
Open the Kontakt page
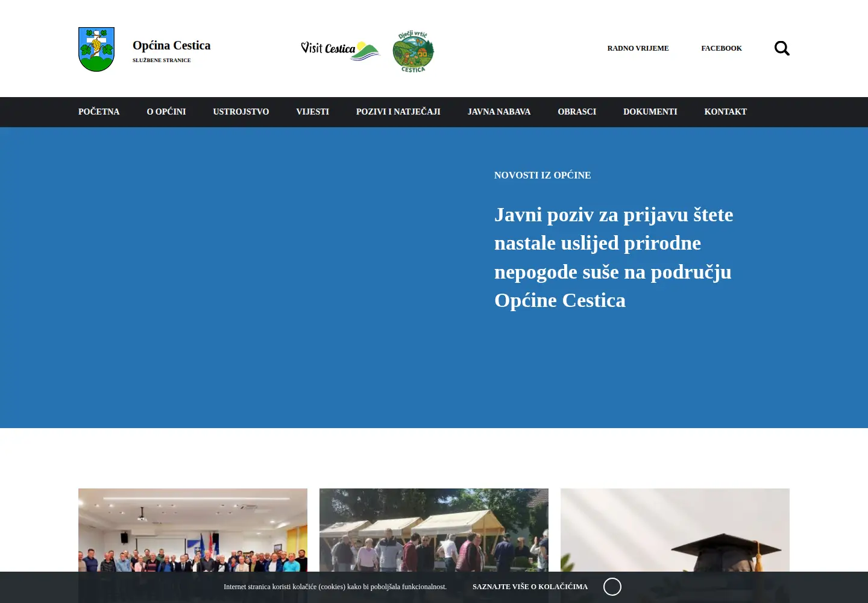(726, 112)
